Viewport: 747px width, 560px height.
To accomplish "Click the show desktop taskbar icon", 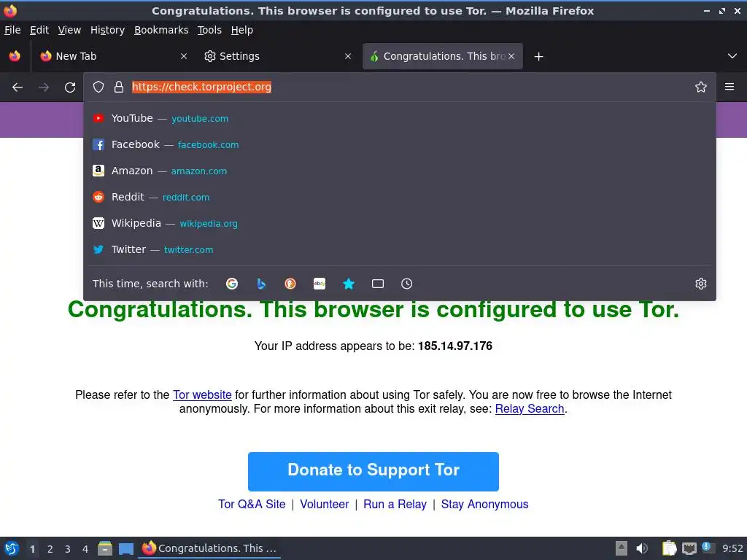I will pyautogui.click(x=125, y=548).
